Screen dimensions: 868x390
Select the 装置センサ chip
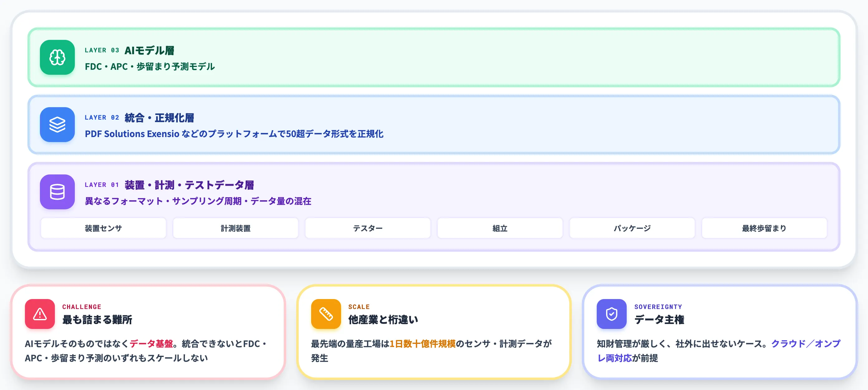(x=104, y=228)
